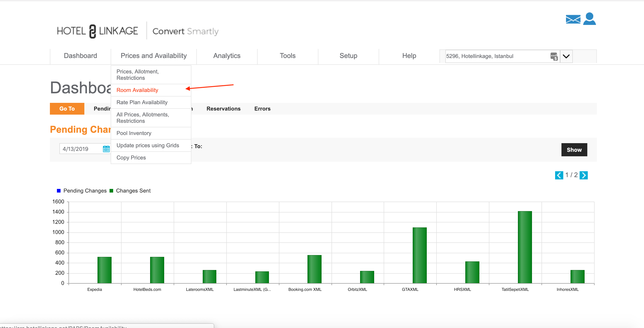Choose Pool Inventory from the menu

134,133
